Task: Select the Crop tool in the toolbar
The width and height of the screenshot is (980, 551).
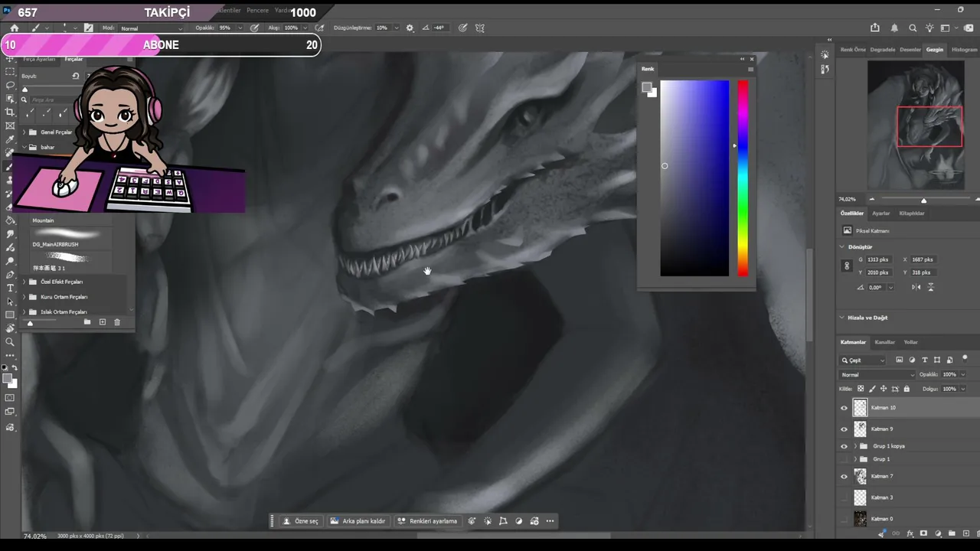Action: pos(10,112)
